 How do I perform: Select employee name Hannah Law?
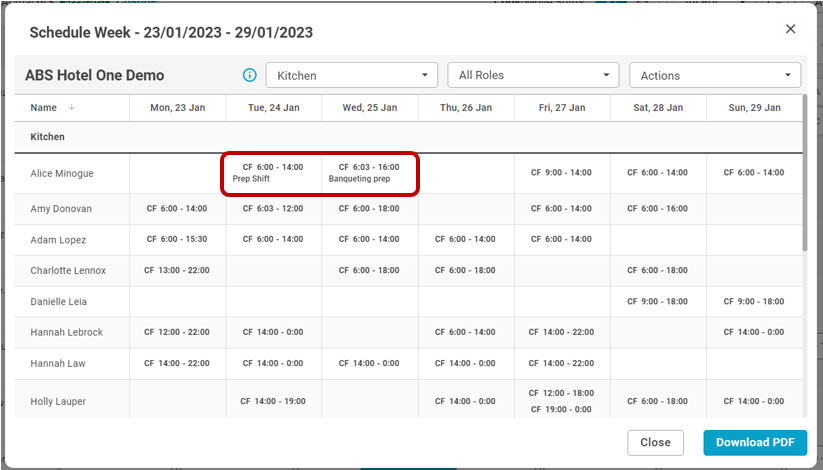click(x=58, y=363)
